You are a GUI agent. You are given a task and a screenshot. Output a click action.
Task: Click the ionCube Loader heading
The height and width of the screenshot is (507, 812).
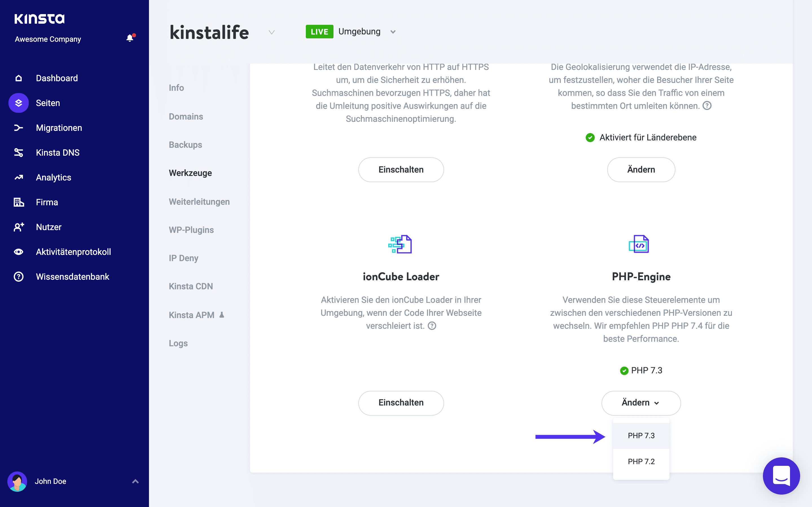pos(401,277)
